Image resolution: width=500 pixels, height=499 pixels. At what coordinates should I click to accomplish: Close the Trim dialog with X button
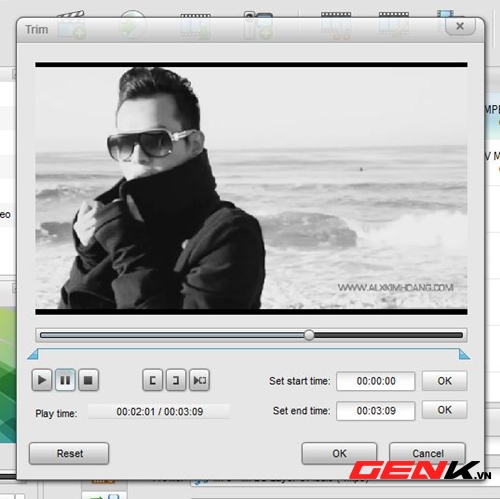(x=460, y=26)
